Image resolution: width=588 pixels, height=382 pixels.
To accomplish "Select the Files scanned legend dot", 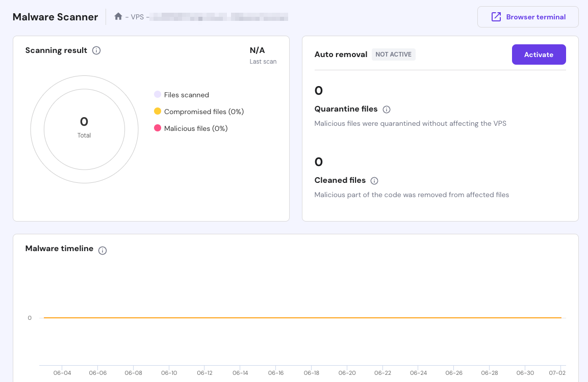I will click(157, 95).
